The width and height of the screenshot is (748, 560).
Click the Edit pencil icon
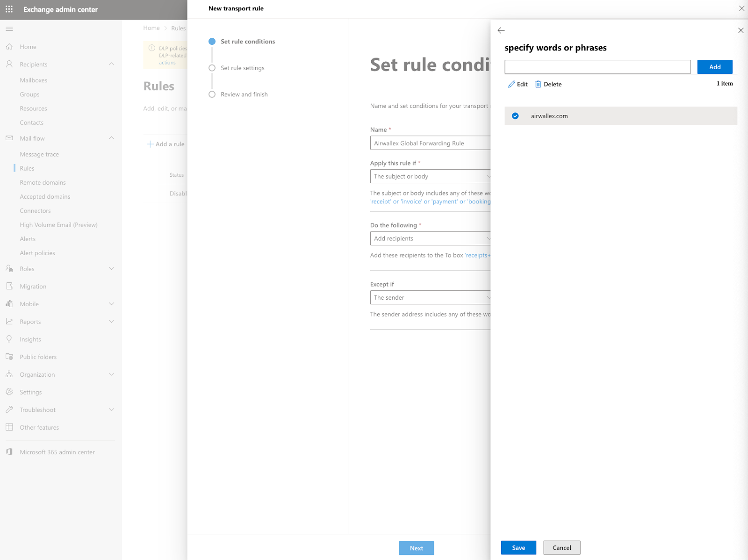click(x=511, y=84)
